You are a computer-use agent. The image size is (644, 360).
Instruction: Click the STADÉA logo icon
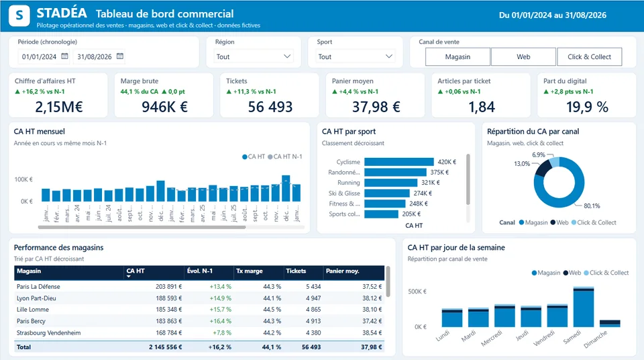pos(19,15)
